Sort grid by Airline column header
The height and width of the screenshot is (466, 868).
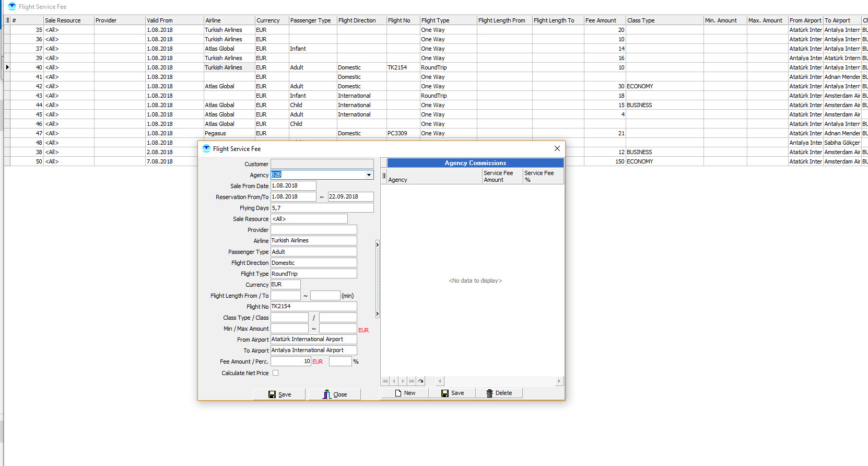(x=228, y=20)
